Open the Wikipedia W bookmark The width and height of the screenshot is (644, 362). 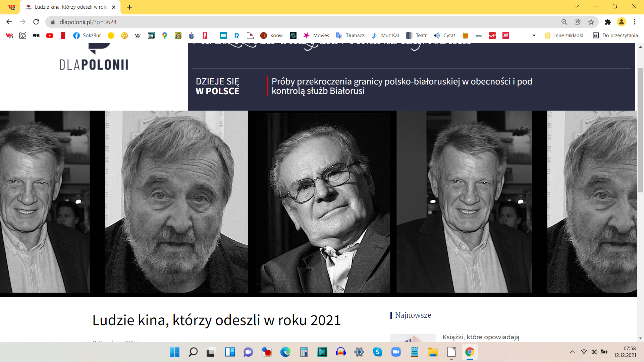pos(138,36)
